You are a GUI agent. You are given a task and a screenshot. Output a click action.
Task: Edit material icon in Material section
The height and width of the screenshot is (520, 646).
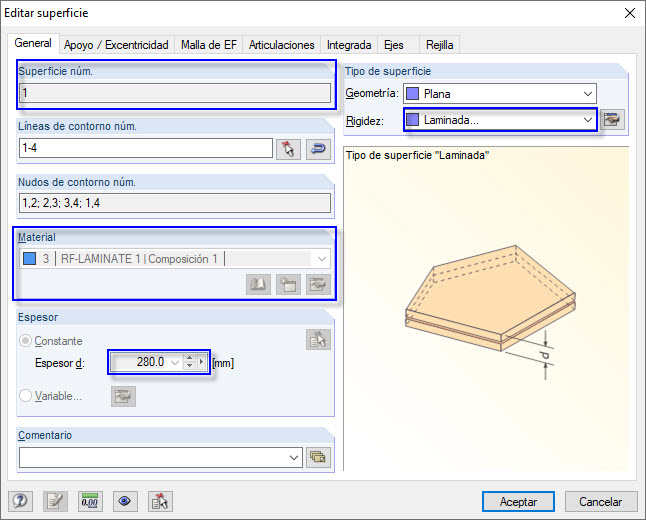318,284
